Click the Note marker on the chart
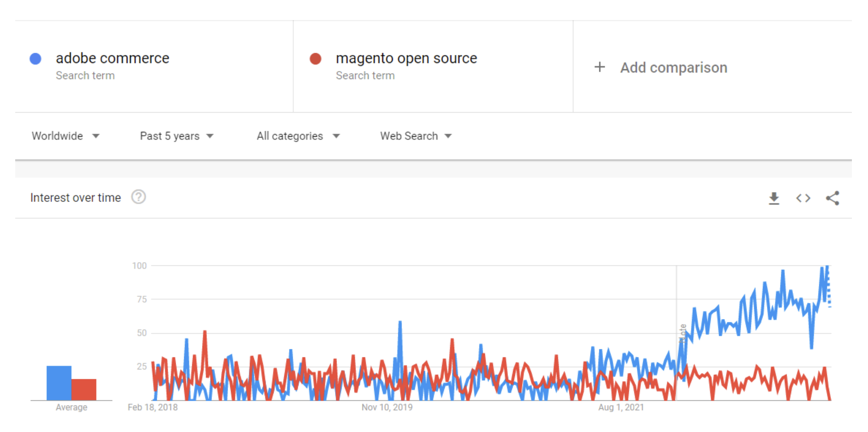The image size is (868, 432). 683,334
